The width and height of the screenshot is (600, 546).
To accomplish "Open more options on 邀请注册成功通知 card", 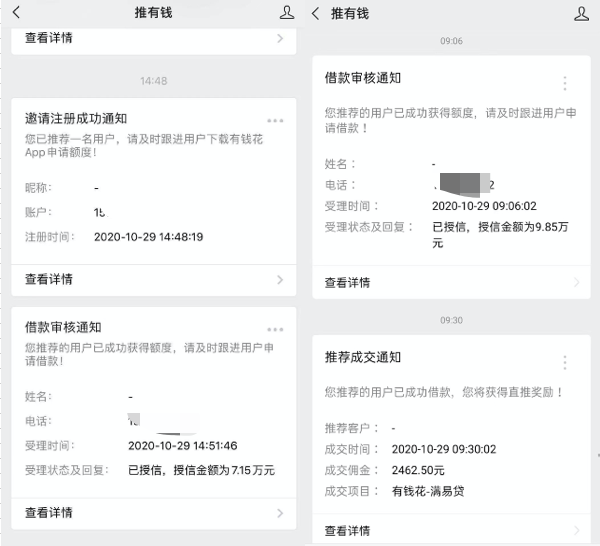I will tap(275, 121).
